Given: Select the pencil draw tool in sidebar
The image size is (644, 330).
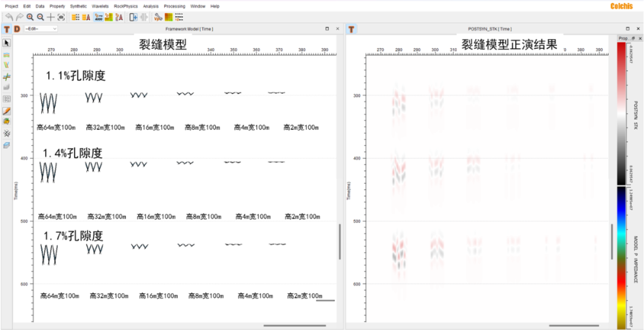Looking at the screenshot, I should (x=7, y=111).
